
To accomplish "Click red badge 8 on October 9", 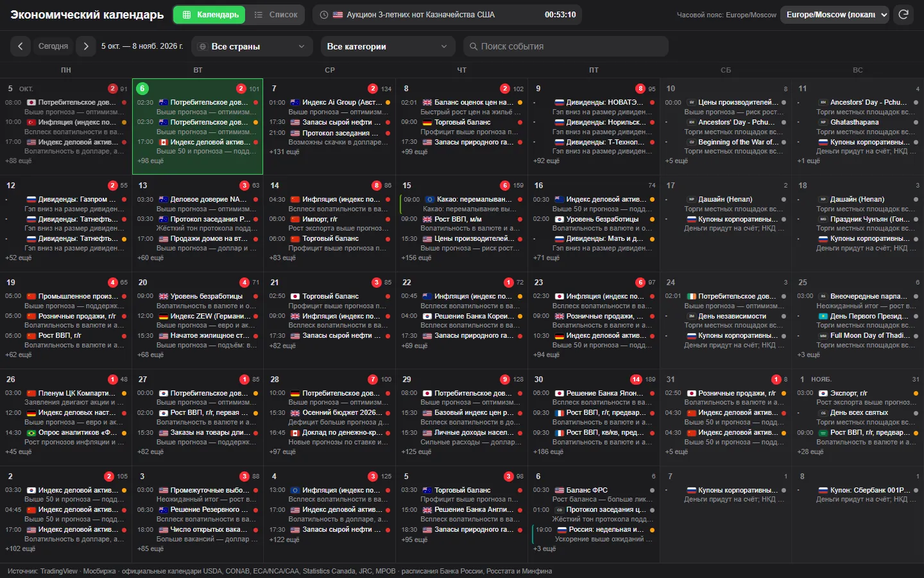I will [x=640, y=89].
